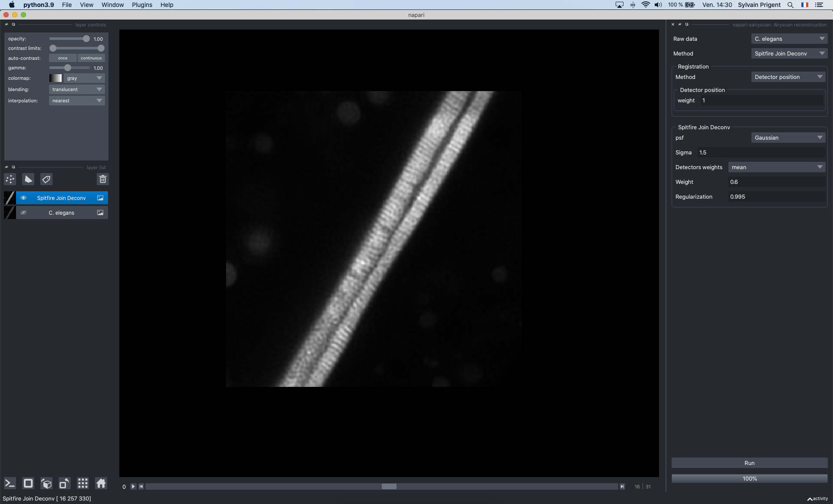Click the Sigma input field
Image resolution: width=833 pixels, height=504 pixels.
(761, 152)
